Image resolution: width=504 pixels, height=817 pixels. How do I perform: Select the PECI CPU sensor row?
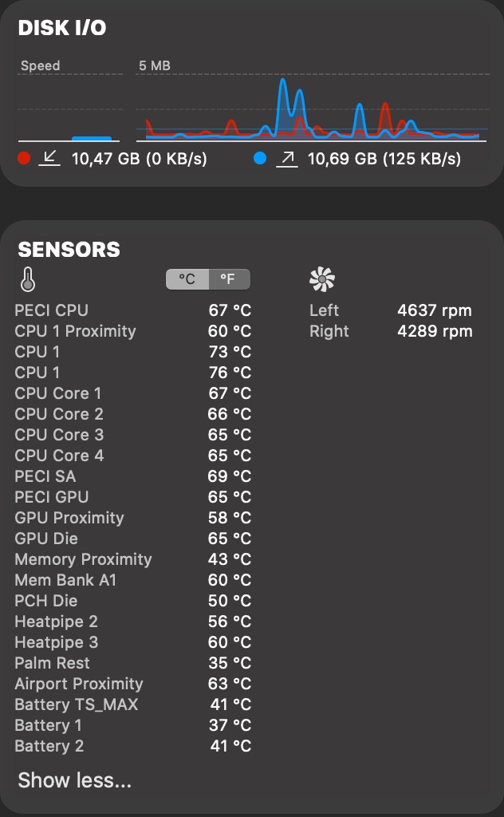click(133, 310)
